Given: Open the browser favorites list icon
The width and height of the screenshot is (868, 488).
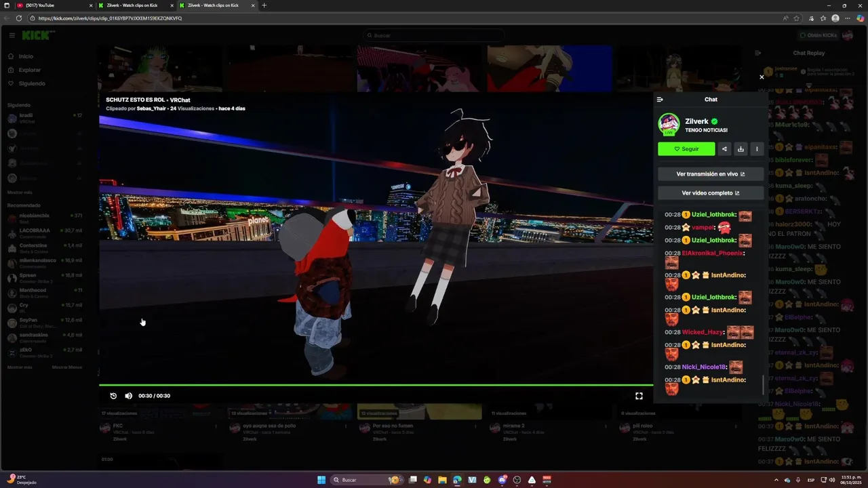Looking at the screenshot, I should (823, 18).
